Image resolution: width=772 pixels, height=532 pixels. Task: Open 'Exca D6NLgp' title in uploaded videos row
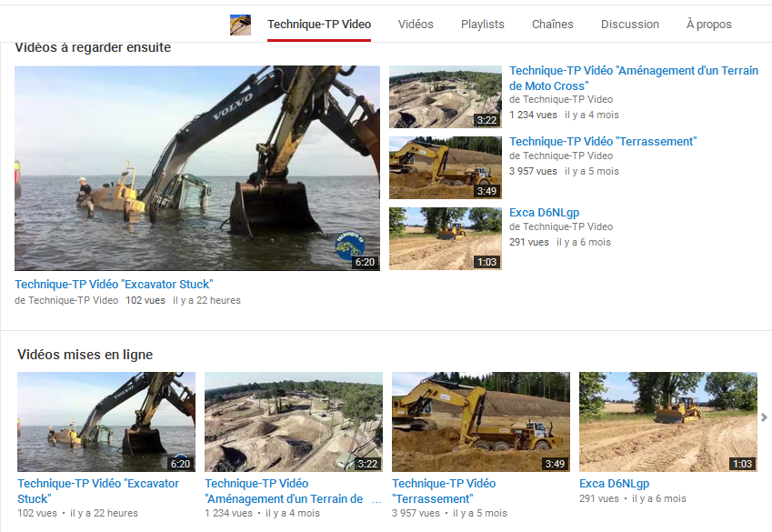[x=614, y=483]
